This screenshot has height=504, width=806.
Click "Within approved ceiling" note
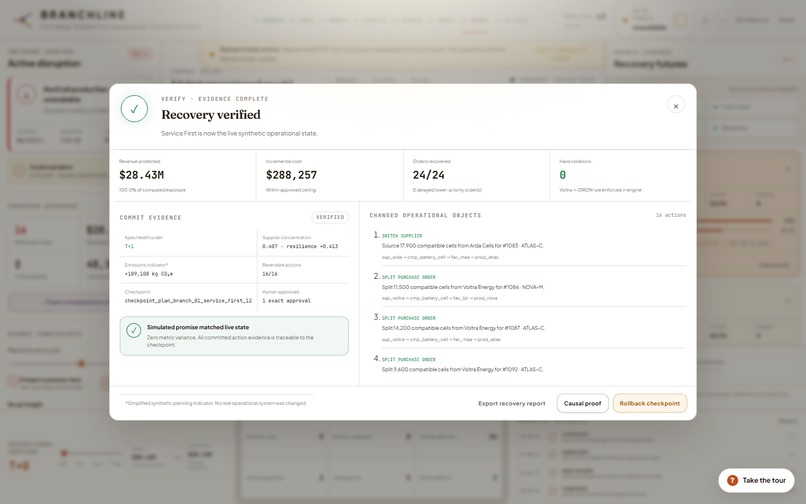coord(291,190)
